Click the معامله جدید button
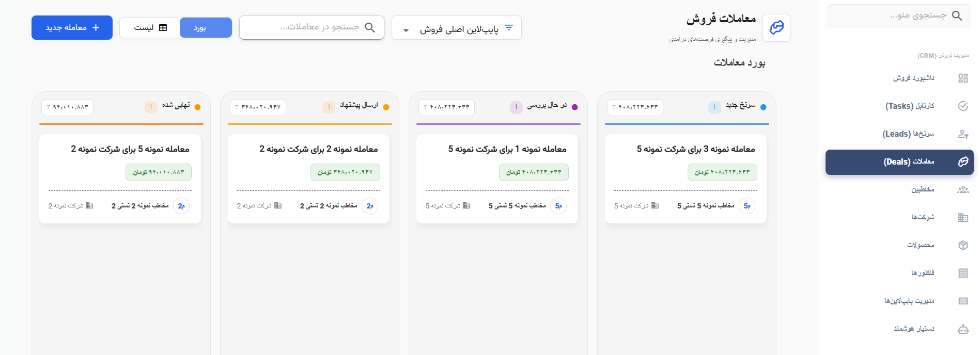Image resolution: width=980 pixels, height=355 pixels. [72, 28]
